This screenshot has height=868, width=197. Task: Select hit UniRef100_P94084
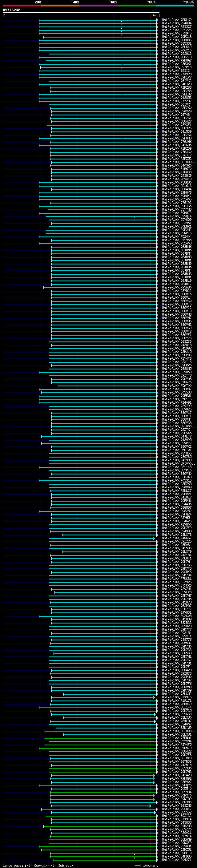coord(176,23)
